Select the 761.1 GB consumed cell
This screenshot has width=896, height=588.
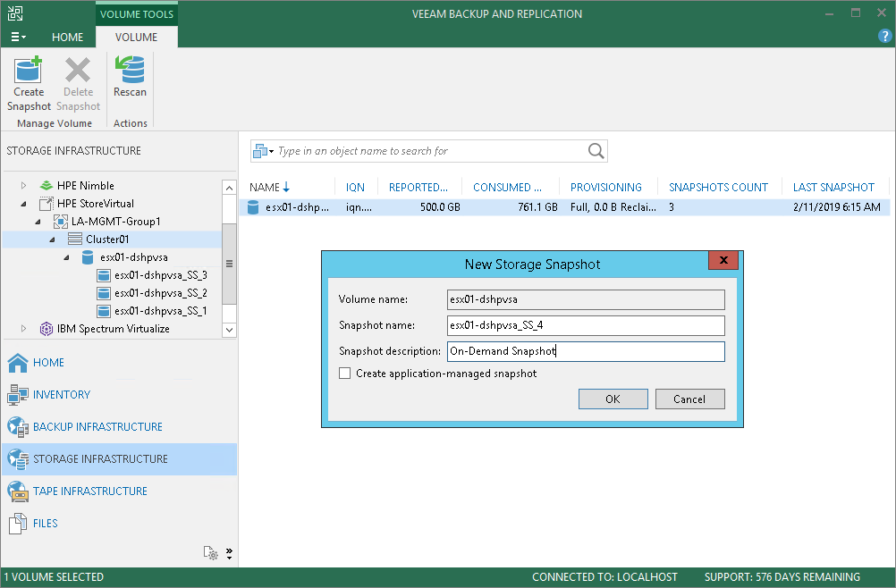(537, 207)
